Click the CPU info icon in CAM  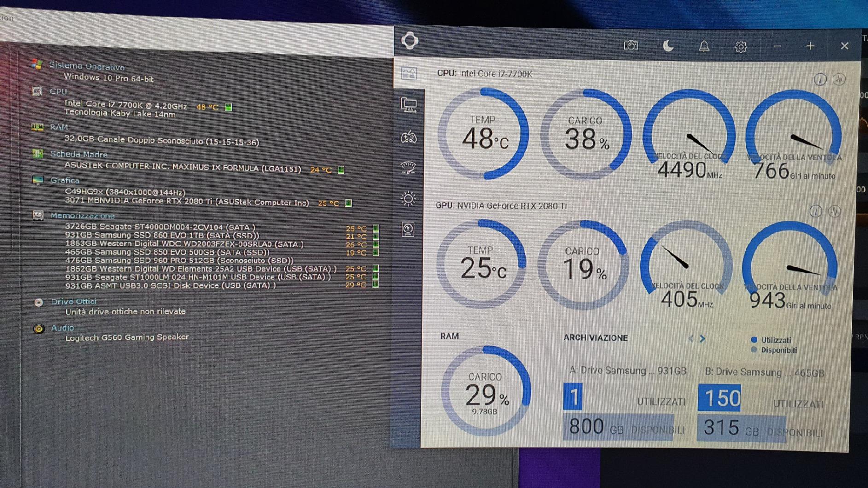pos(820,79)
